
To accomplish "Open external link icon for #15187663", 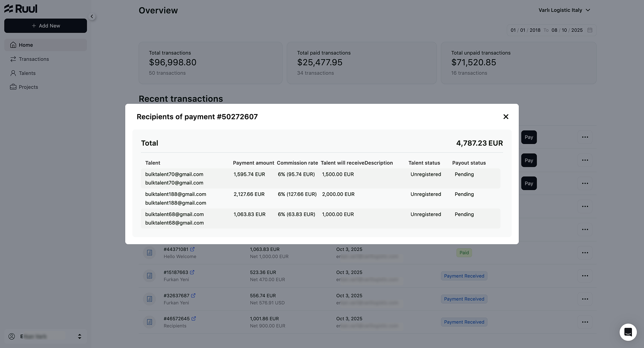I will [192, 272].
